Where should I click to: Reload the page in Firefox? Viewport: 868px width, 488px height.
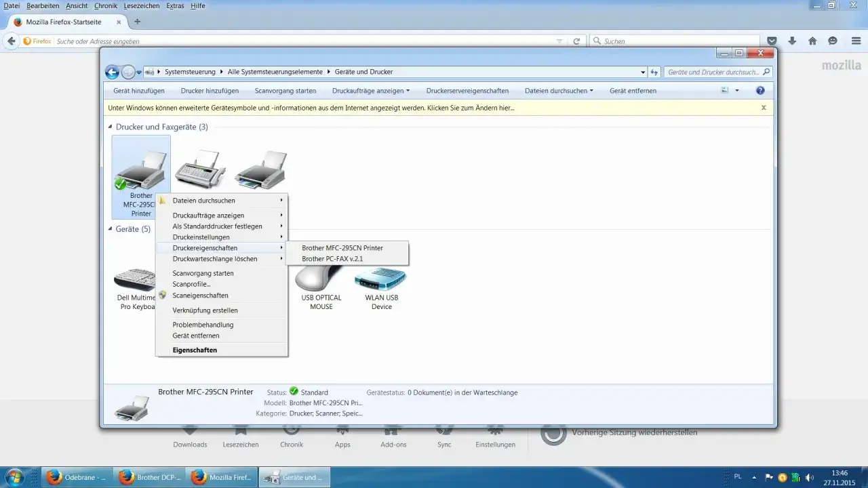pyautogui.click(x=576, y=41)
